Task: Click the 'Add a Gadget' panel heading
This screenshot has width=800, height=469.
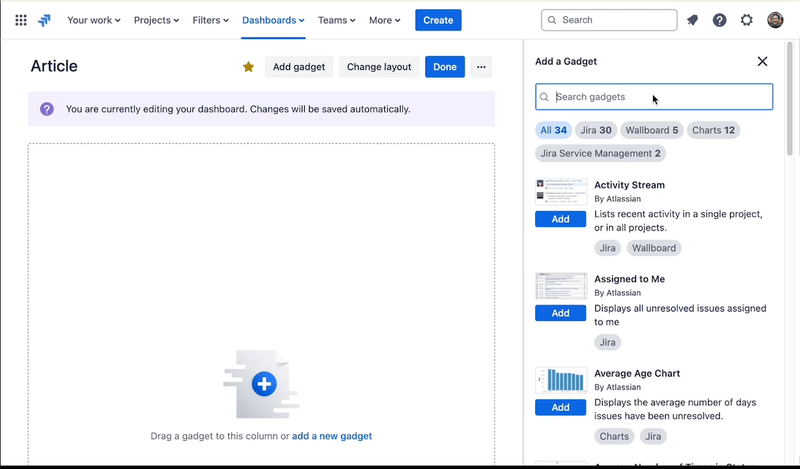Action: pos(566,61)
